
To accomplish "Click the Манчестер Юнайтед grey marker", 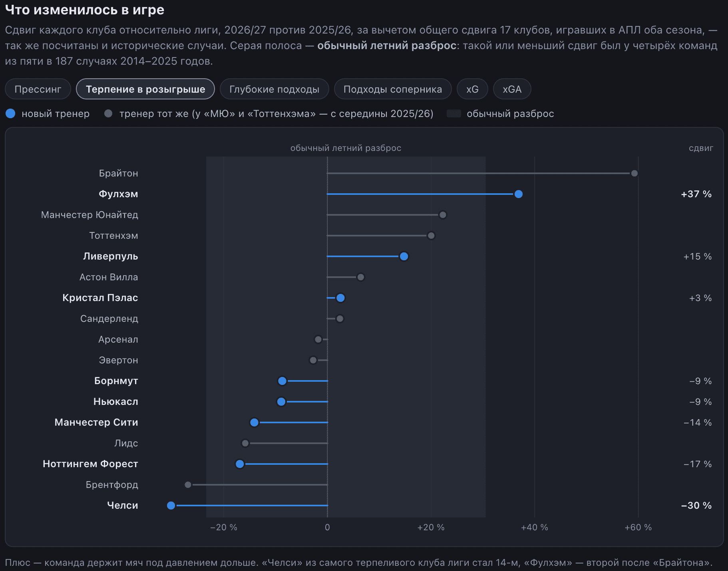I will (443, 215).
